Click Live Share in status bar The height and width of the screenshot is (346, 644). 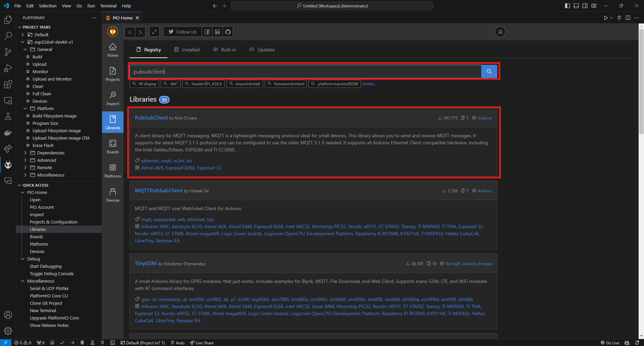point(202,343)
